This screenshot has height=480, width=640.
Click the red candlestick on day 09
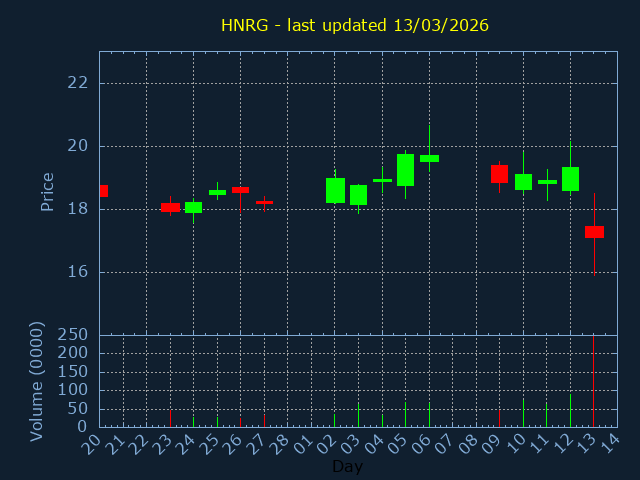[499, 174]
